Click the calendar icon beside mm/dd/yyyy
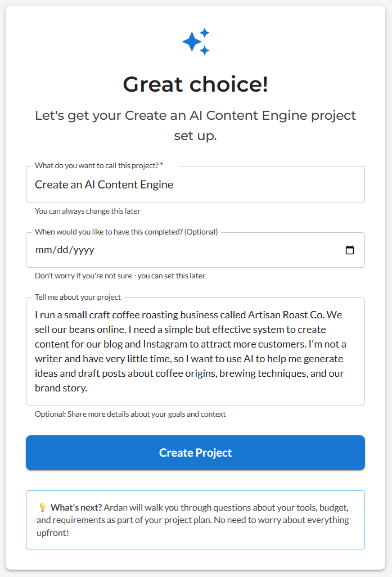The height and width of the screenshot is (577, 392). [350, 250]
